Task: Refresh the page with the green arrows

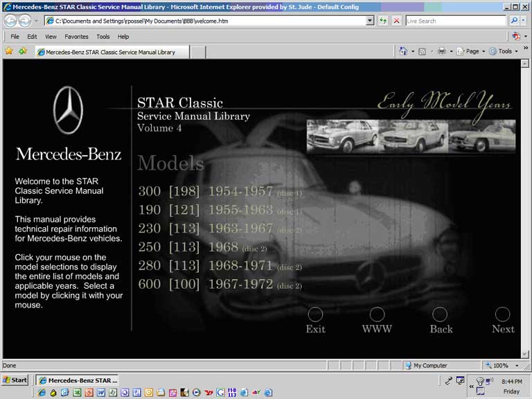Action: click(x=383, y=21)
